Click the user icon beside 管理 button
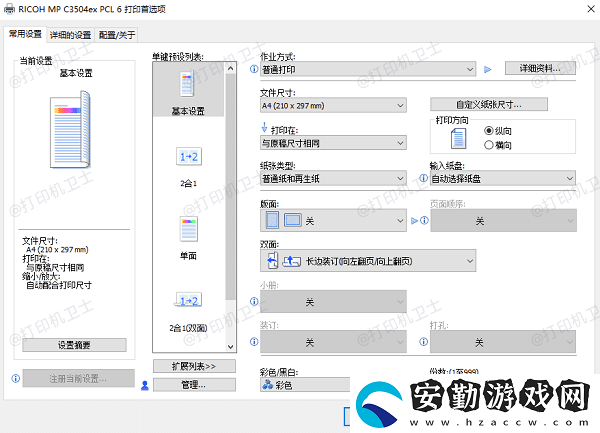This screenshot has width=600, height=433. tap(145, 385)
